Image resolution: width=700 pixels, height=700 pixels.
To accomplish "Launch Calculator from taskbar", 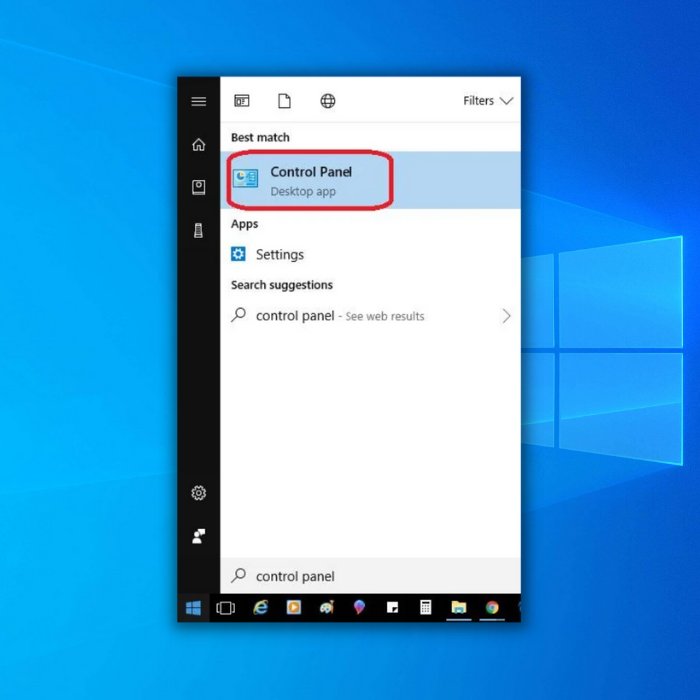I will click(425, 608).
